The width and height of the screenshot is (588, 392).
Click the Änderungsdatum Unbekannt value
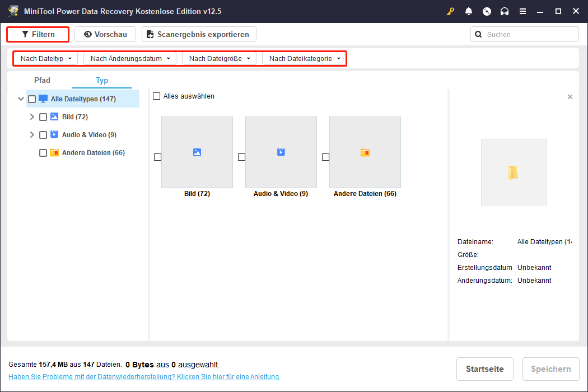534,280
